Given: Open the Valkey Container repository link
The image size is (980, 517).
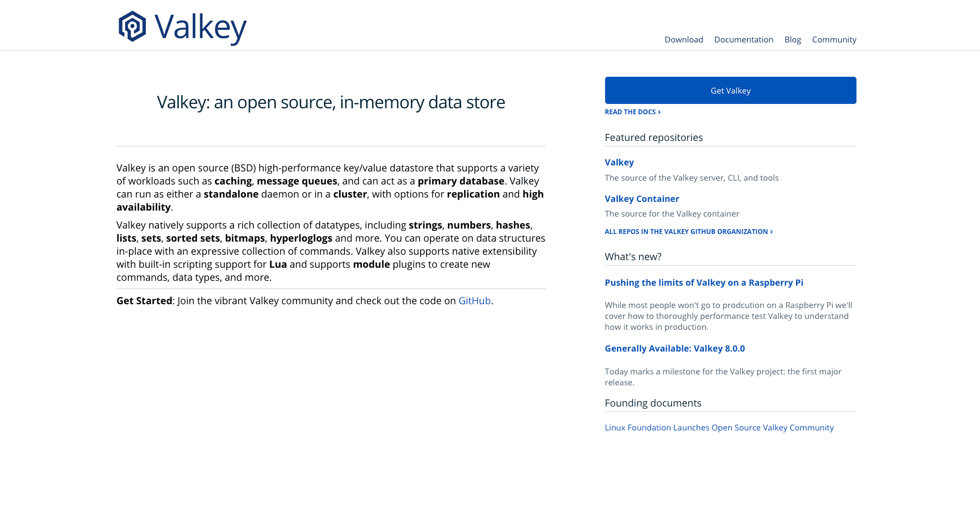Looking at the screenshot, I should coord(642,199).
